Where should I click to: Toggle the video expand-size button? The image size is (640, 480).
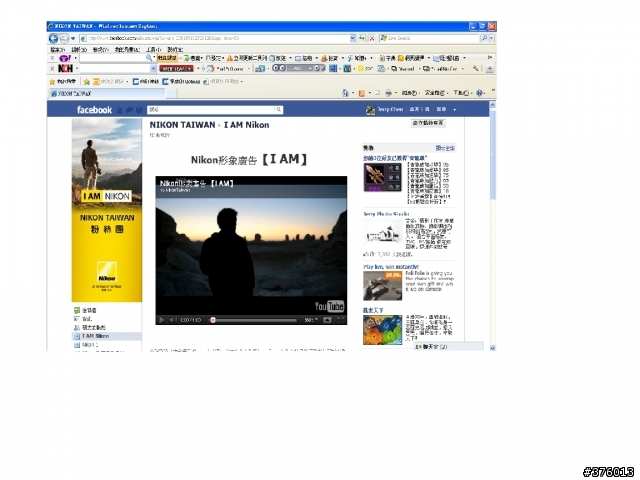[327, 320]
